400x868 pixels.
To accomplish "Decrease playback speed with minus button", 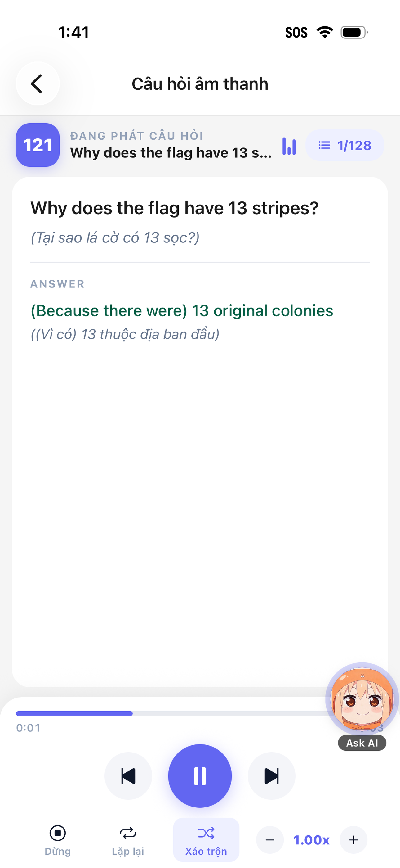I will pyautogui.click(x=270, y=840).
